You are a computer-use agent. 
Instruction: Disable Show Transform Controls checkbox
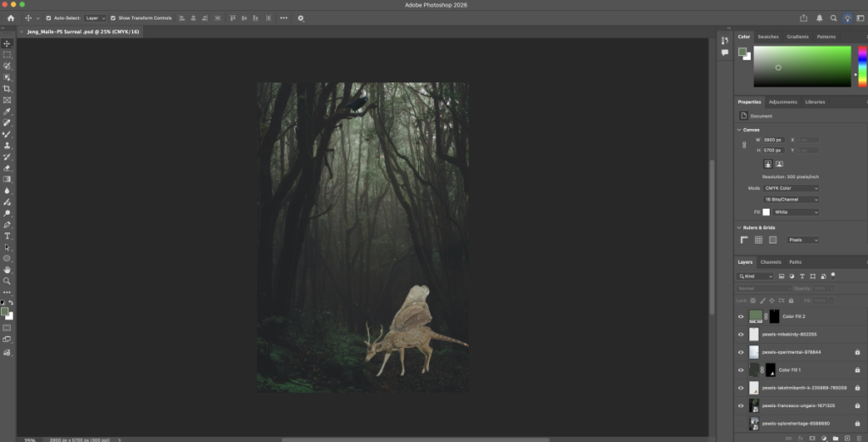coord(113,18)
